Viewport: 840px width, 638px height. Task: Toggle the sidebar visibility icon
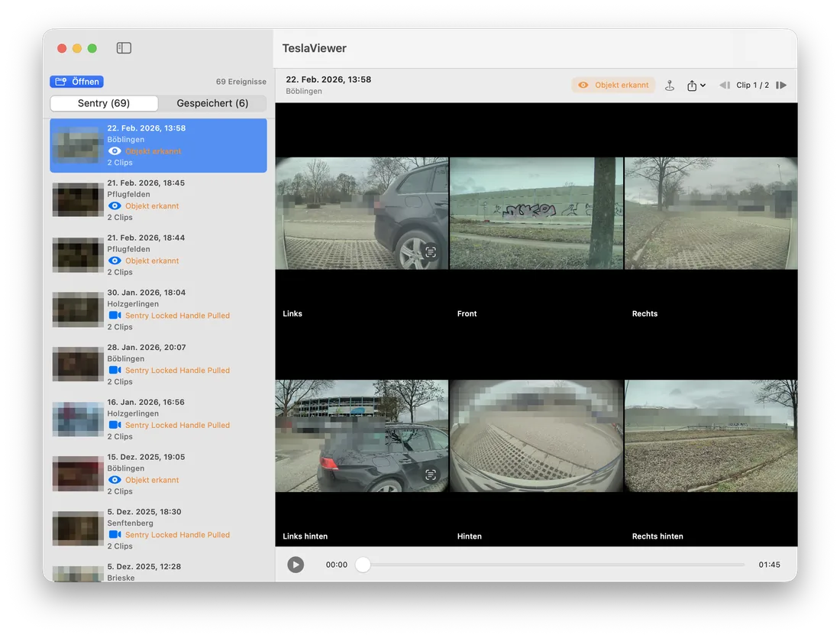click(x=124, y=48)
